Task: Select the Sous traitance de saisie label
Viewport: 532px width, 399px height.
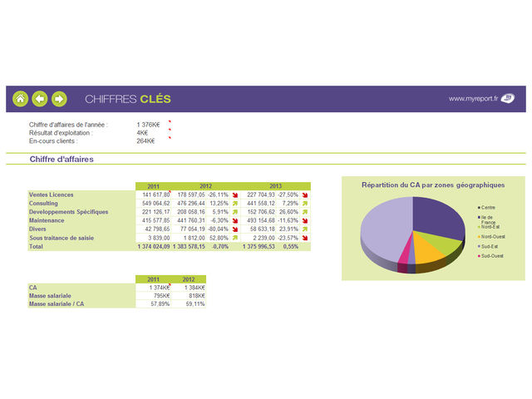Action: click(62, 238)
